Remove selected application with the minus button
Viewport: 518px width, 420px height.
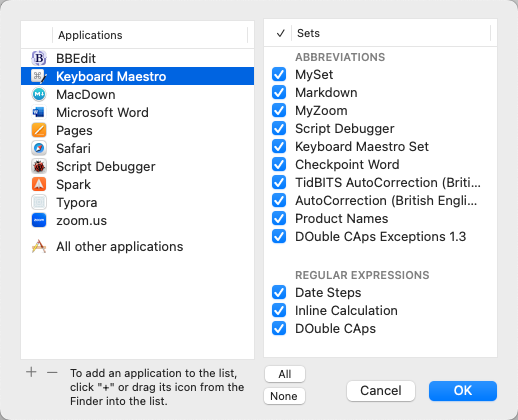click(x=52, y=372)
